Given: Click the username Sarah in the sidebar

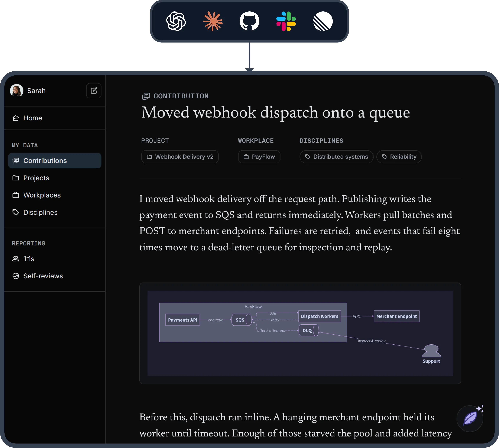Looking at the screenshot, I should tap(36, 91).
